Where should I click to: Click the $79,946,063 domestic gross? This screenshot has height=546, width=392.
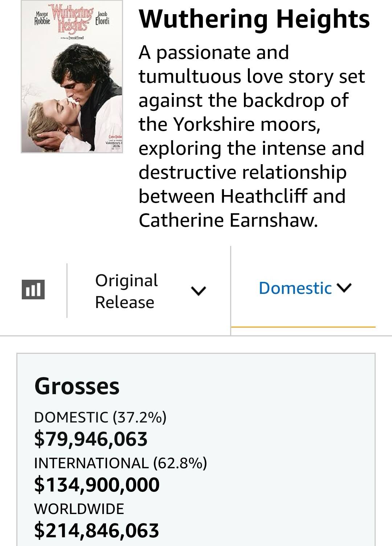click(x=91, y=438)
